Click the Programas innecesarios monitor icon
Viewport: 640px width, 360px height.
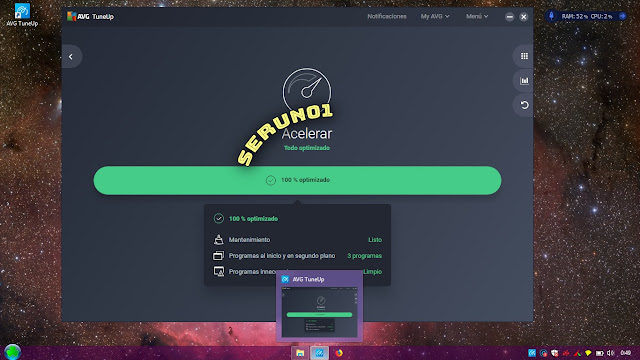[x=219, y=271]
